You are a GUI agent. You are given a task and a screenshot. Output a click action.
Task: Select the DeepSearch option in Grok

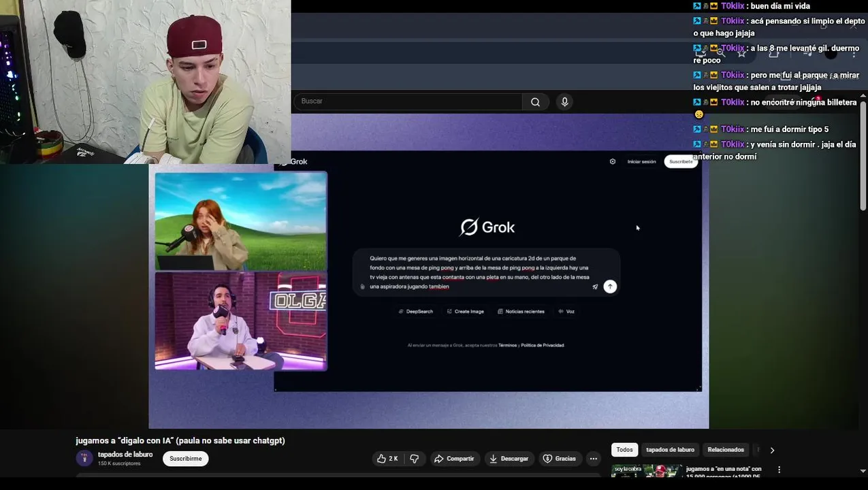[x=415, y=312]
